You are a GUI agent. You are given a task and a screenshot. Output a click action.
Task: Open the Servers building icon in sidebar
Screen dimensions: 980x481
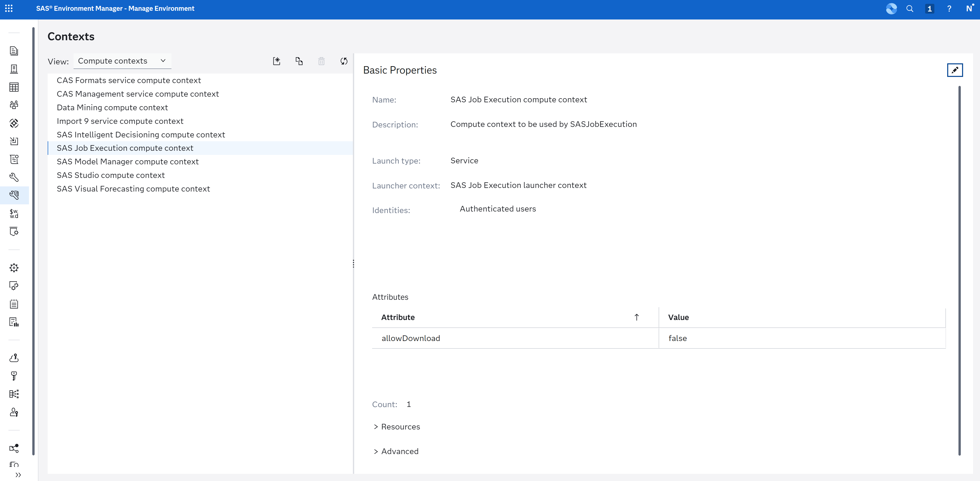click(x=14, y=69)
